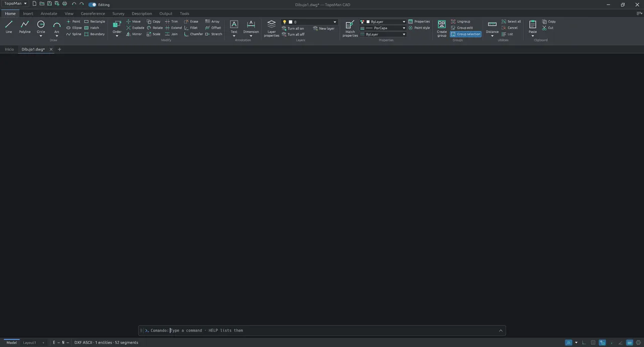
Task: Click the New layer button
Action: pos(324,28)
